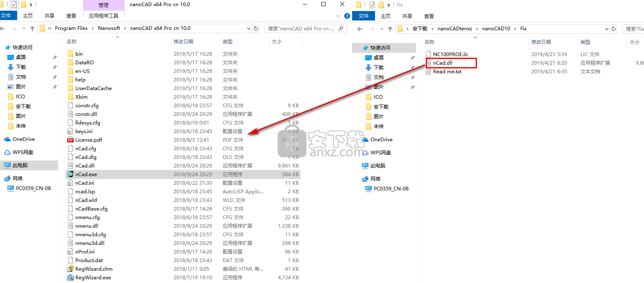Viewport: 644px width, 283px height.
Task: Select the nCad.exe application icon
Action: click(70, 174)
